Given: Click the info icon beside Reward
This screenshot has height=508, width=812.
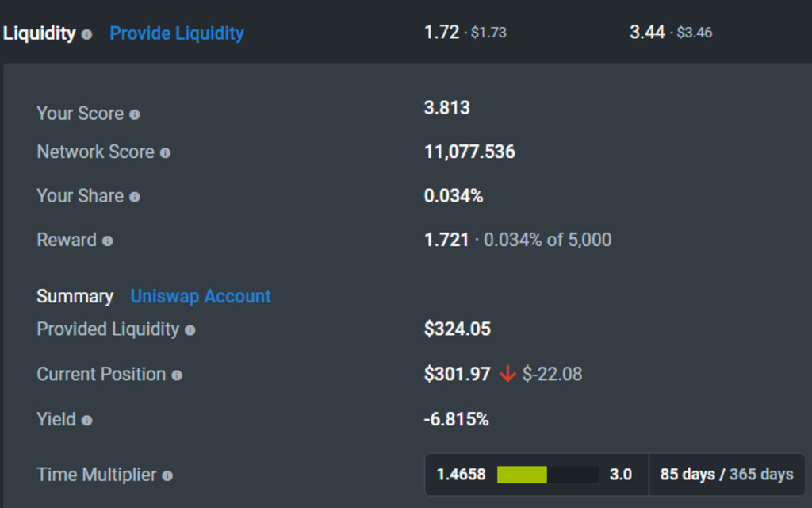Looking at the screenshot, I should (x=108, y=241).
